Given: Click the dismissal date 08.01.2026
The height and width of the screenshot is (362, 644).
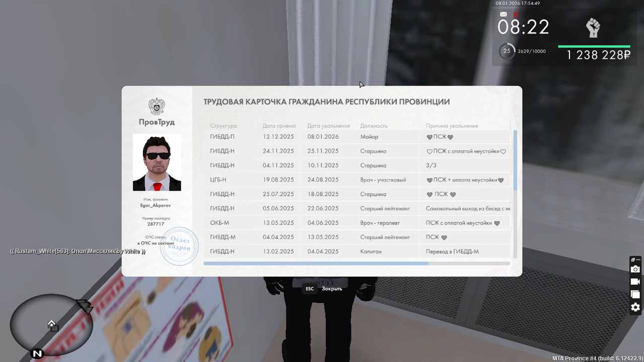Looking at the screenshot, I should [x=323, y=137].
